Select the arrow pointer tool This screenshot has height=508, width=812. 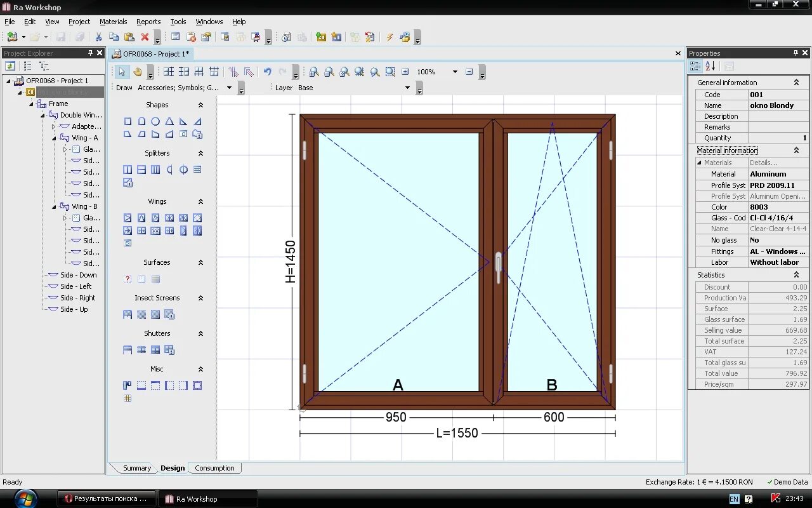tap(122, 72)
